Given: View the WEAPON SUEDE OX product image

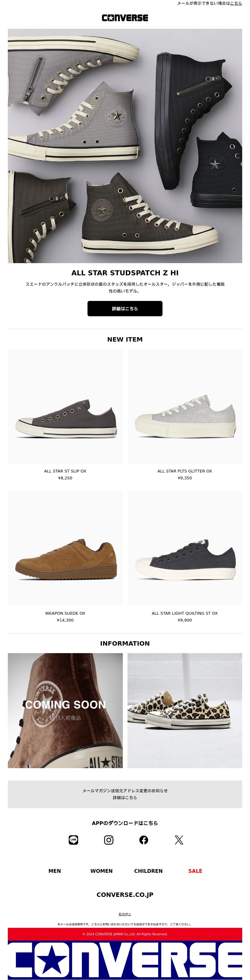Looking at the screenshot, I should 65,548.
